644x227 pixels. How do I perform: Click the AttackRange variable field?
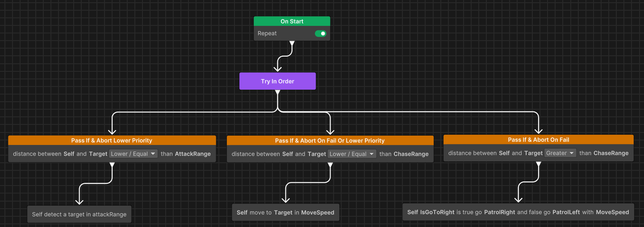193,154
